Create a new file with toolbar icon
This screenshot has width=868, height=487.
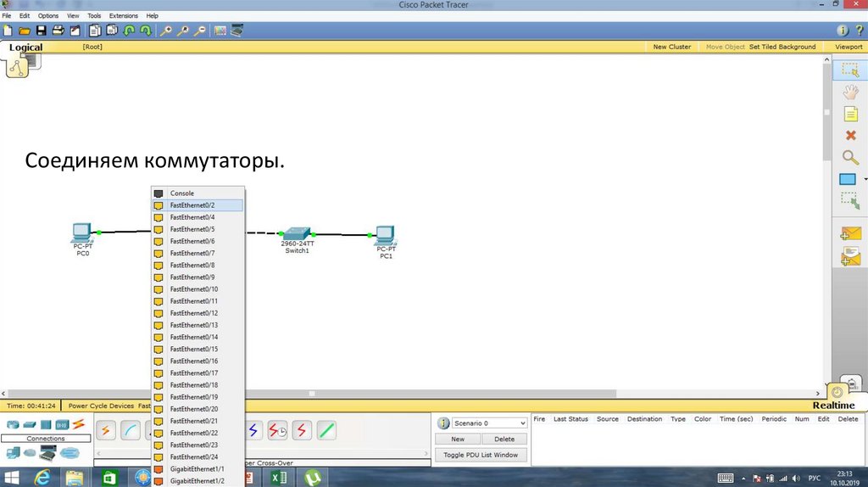8,31
